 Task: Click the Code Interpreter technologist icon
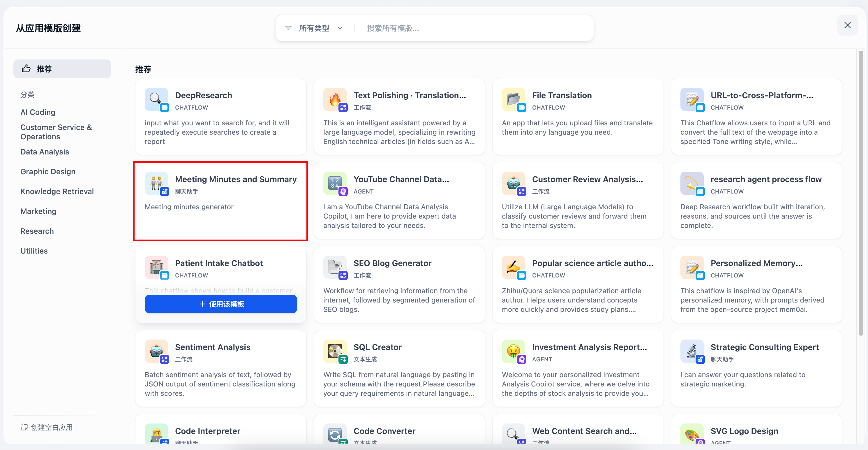pyautogui.click(x=156, y=434)
